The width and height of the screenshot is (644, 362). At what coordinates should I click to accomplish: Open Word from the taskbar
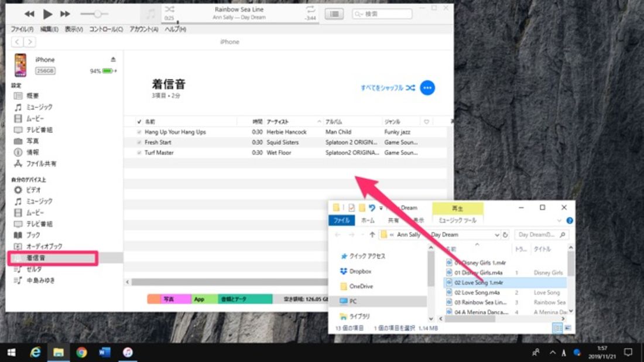[104, 353]
